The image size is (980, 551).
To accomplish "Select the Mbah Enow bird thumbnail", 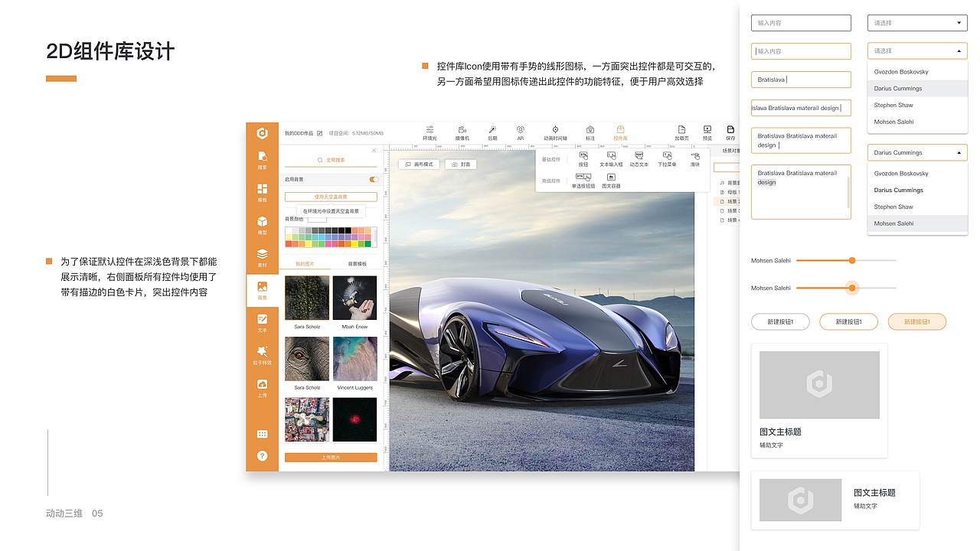I will 354,298.
